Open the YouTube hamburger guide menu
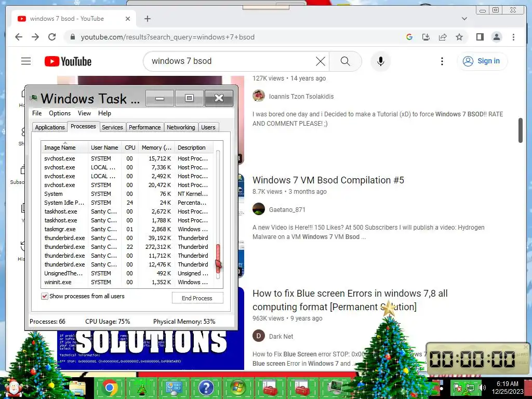Screen dimensions: 532x399 pos(26,61)
